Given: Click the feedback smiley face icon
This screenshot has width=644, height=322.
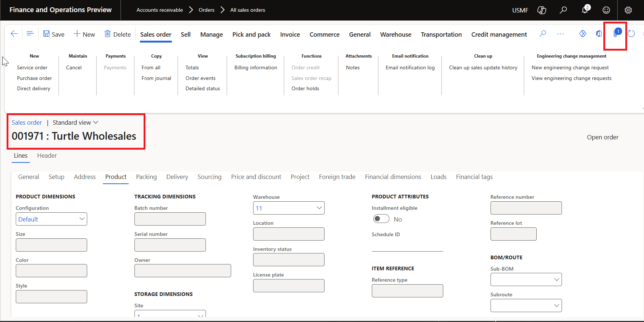Looking at the screenshot, I should (606, 10).
